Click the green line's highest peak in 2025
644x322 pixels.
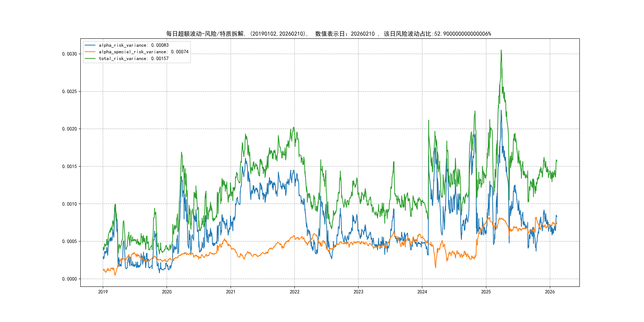click(501, 50)
